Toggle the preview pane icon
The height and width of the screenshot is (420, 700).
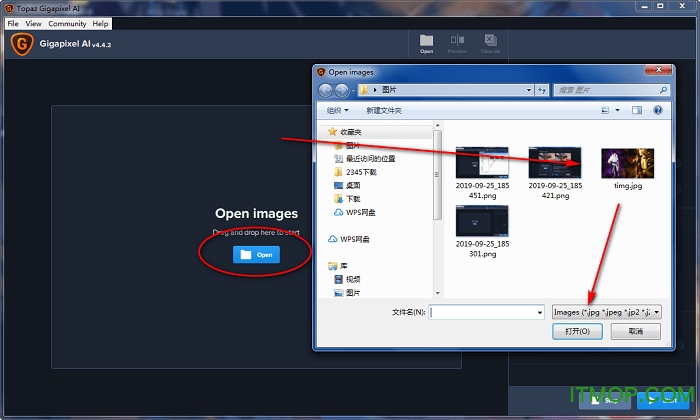click(637, 110)
